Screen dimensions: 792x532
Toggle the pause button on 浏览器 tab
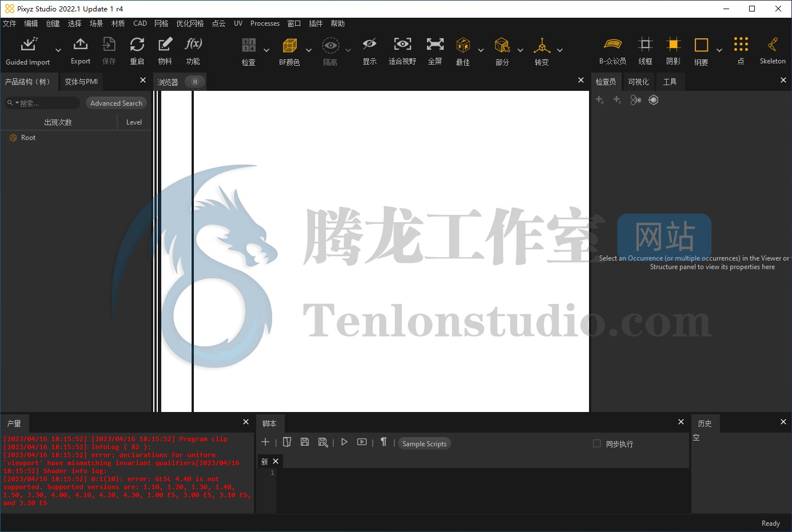pyautogui.click(x=194, y=82)
